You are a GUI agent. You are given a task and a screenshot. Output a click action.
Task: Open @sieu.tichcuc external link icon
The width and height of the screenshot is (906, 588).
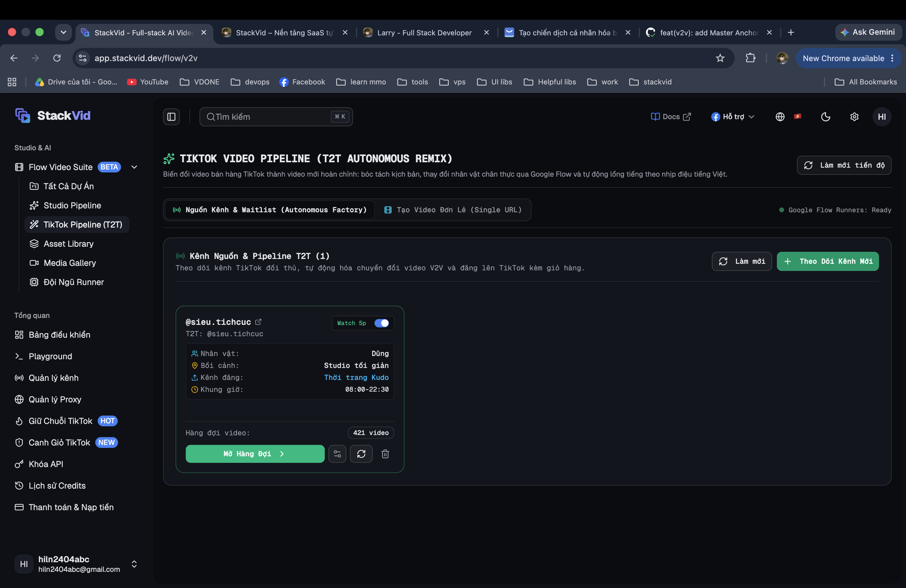[258, 322]
